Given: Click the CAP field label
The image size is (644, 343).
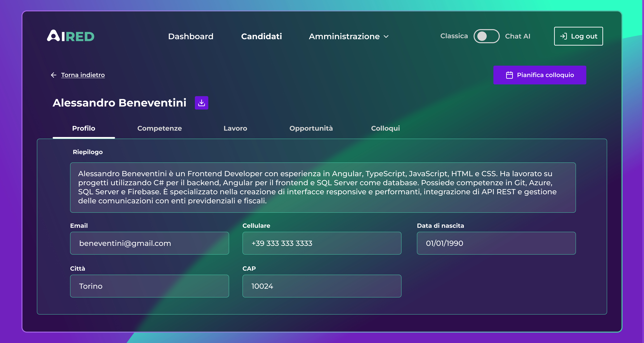Looking at the screenshot, I should coord(249,269).
